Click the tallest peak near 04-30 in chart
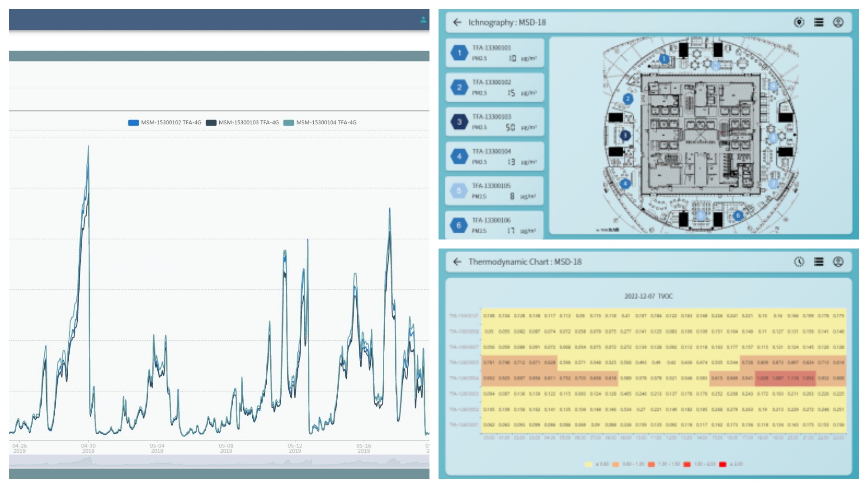Viewport: 868px width, 488px height. [x=88, y=146]
